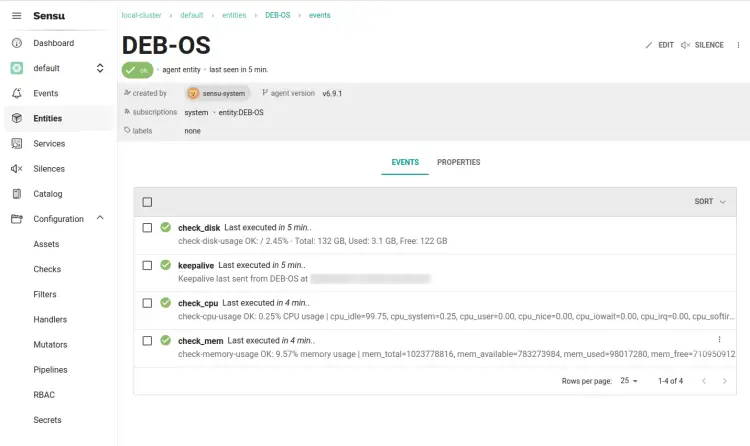Click the Events bell icon
Image resolution: width=750 pixels, height=446 pixels.
point(16,93)
